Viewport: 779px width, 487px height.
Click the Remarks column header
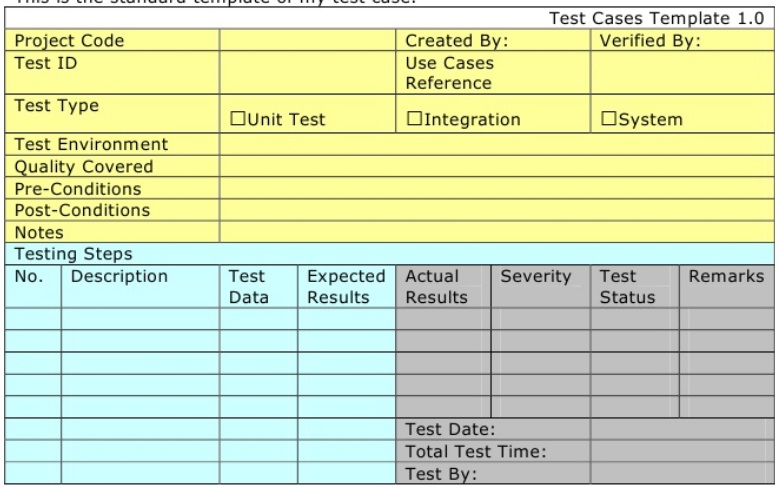point(725,276)
